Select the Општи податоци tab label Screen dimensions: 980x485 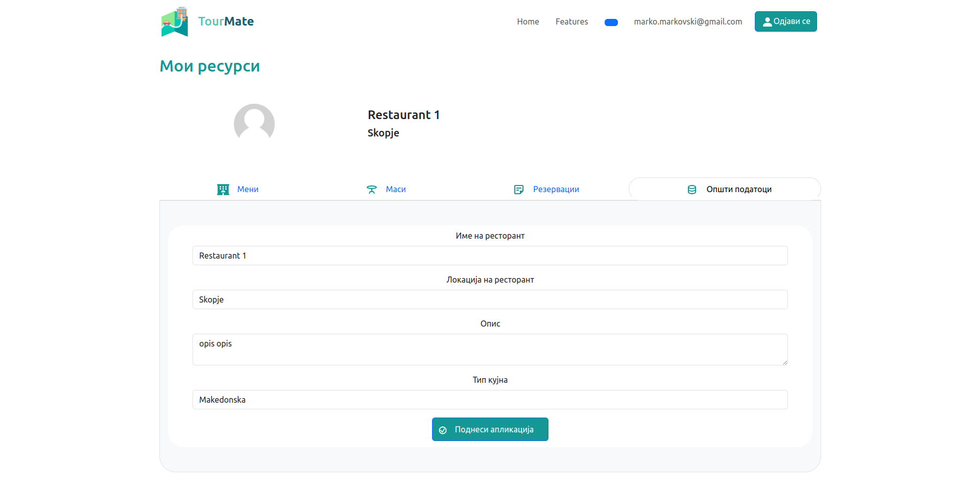(738, 190)
